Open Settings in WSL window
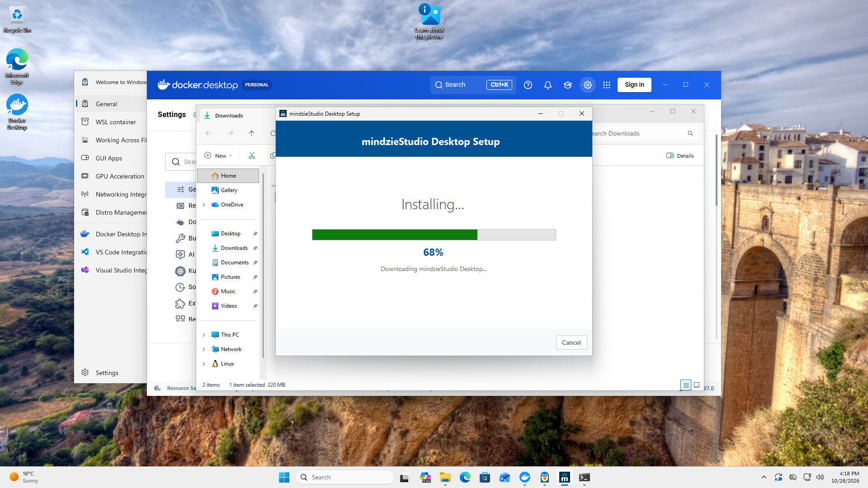Image resolution: width=868 pixels, height=488 pixels. coord(107,373)
